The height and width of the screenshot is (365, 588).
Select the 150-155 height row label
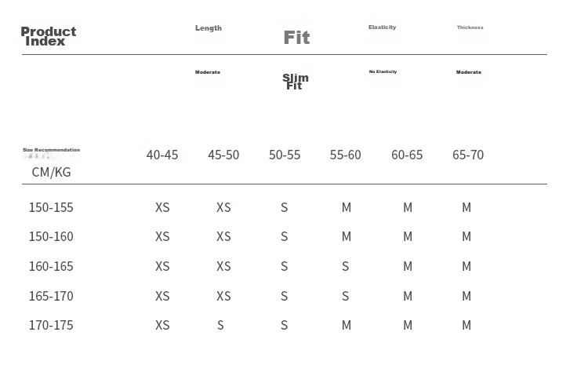pos(51,207)
